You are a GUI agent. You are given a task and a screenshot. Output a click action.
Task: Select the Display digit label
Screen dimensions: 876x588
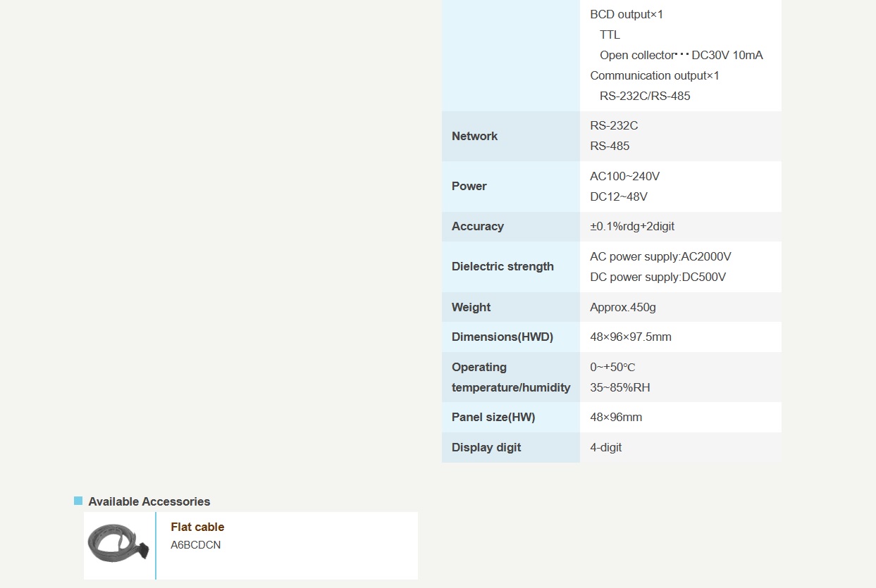[x=486, y=447]
